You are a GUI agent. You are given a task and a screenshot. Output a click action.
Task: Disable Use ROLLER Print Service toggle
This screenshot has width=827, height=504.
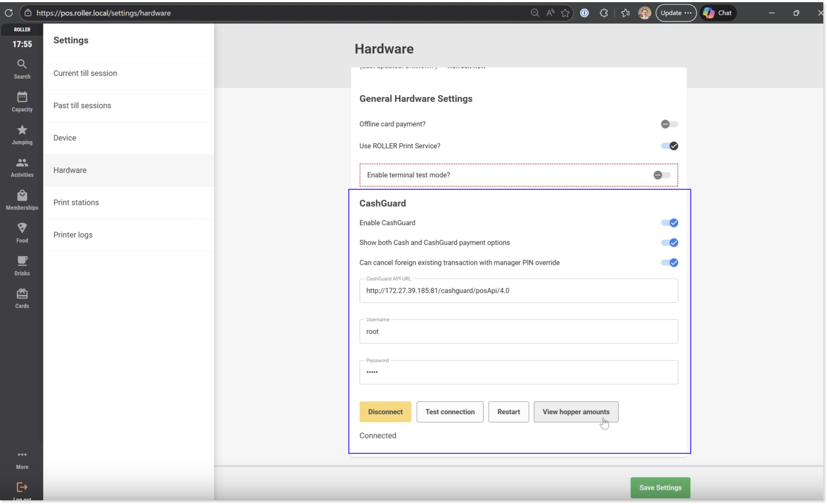pyautogui.click(x=669, y=146)
